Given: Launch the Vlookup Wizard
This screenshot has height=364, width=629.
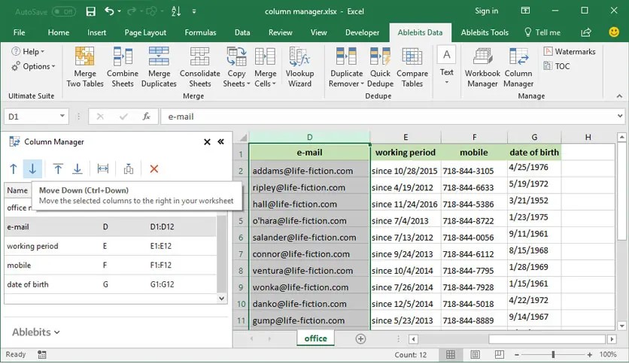Looking at the screenshot, I should (x=299, y=58).
